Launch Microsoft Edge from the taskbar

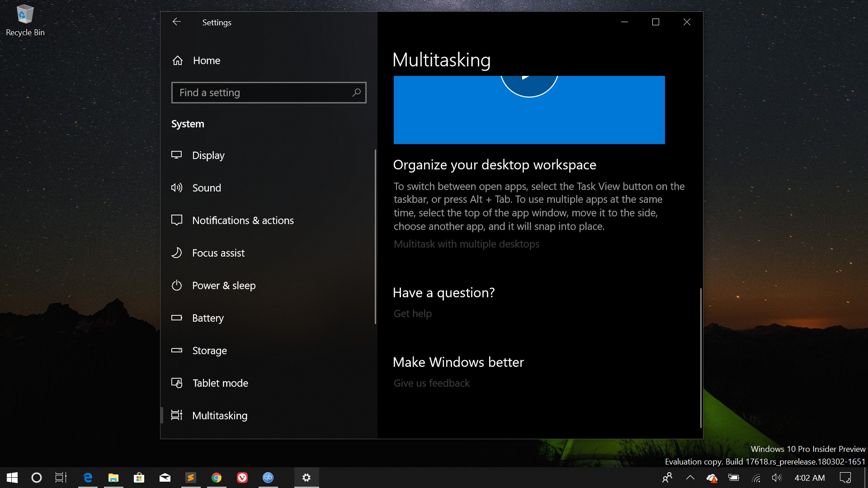coord(88,478)
